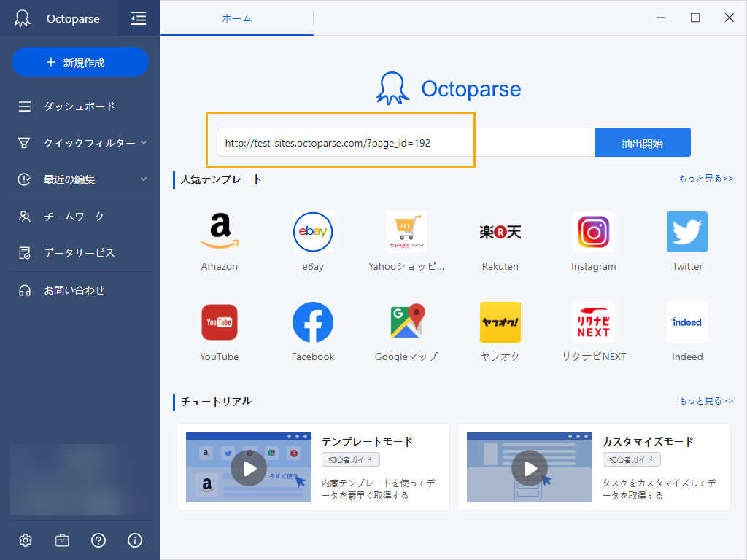The image size is (747, 560).
Task: Select the リクナビNEXT template icon
Action: [594, 322]
